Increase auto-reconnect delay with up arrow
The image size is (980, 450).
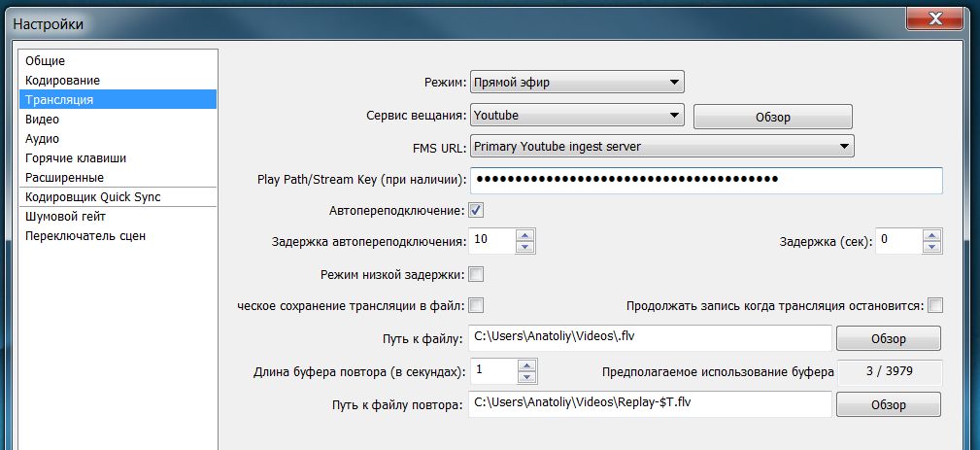(x=525, y=235)
